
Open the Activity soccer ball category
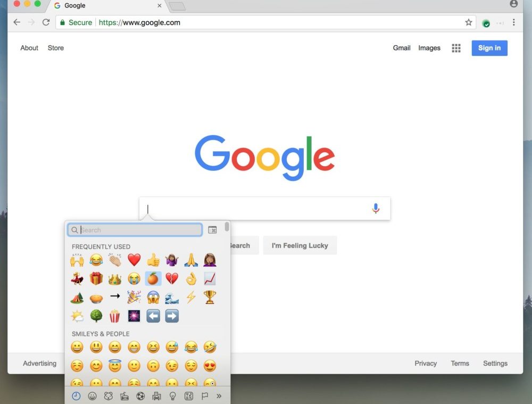140,395
